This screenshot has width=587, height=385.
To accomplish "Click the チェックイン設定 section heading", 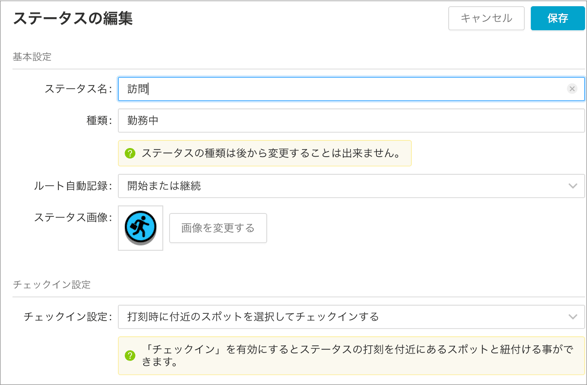I will 52,285.
